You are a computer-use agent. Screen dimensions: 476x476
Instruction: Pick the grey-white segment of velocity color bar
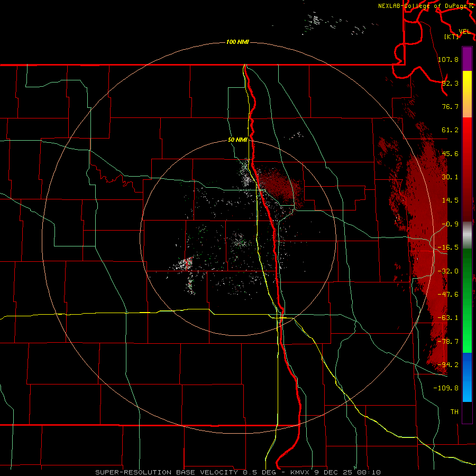point(467,235)
